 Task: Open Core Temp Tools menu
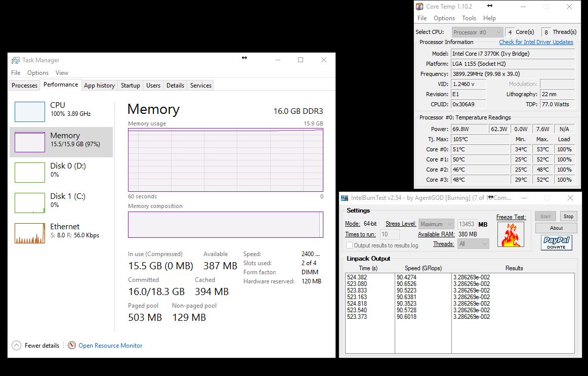(x=469, y=18)
